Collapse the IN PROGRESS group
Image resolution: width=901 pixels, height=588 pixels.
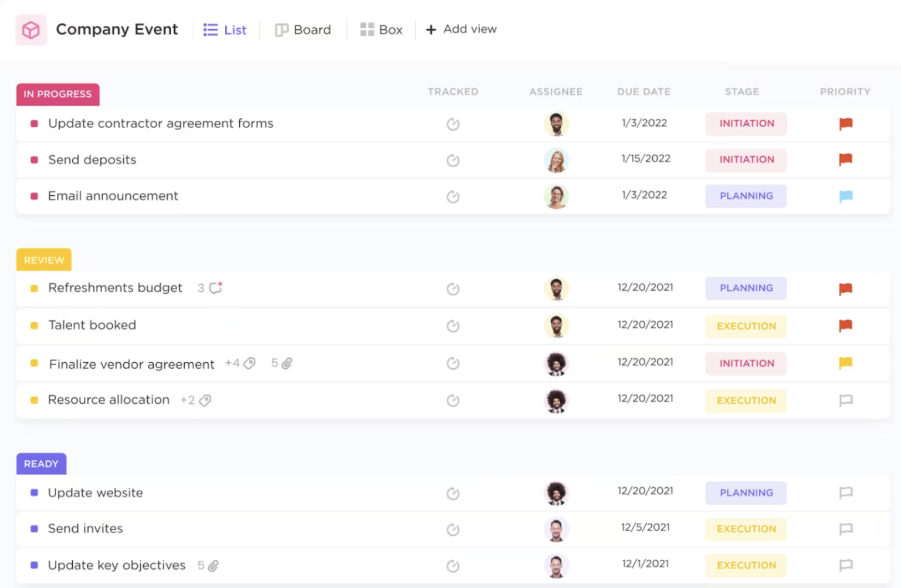pos(57,94)
